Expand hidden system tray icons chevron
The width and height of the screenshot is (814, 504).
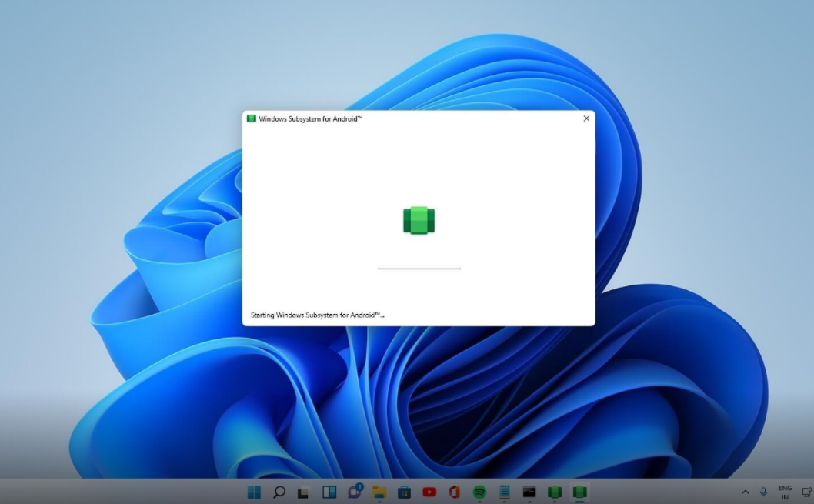745,492
